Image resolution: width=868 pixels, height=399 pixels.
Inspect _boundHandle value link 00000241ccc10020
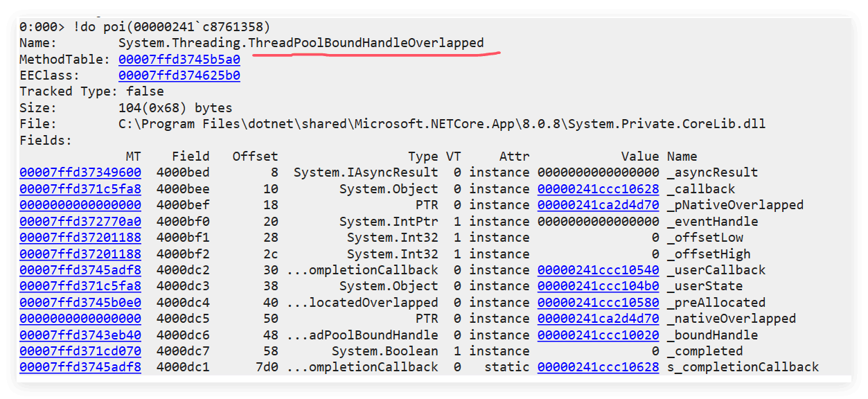tap(598, 335)
